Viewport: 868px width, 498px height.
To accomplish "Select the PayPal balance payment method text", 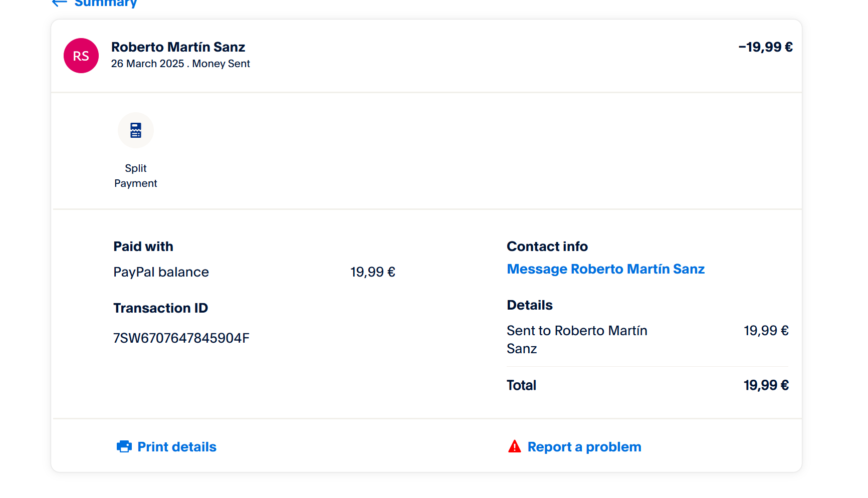I will (x=161, y=272).
